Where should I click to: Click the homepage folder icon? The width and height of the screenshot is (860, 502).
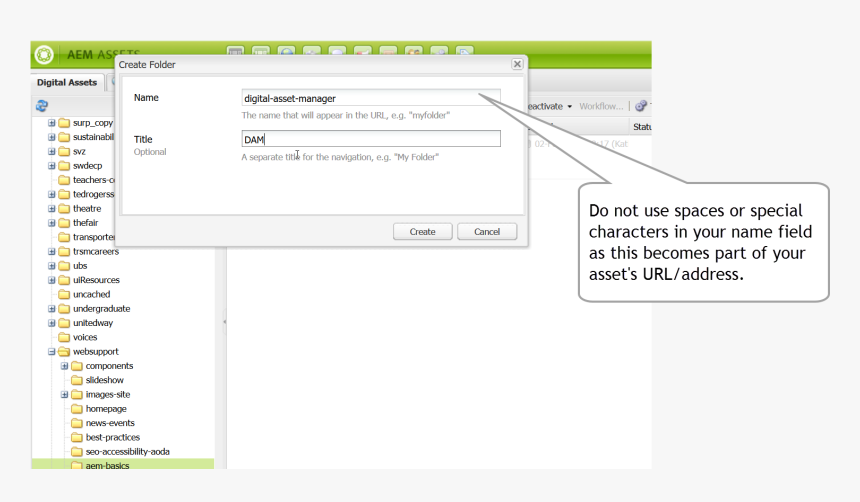click(x=77, y=409)
